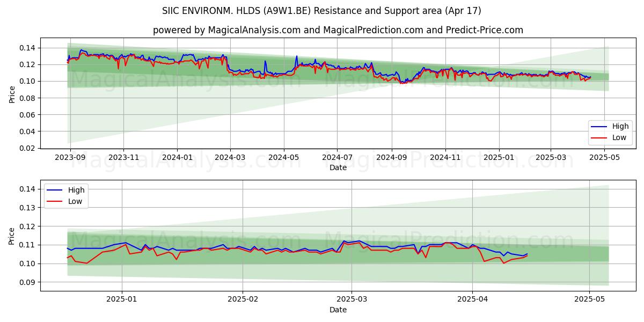Click 'Low' in the top chart legend
Viewport: 644px width, 322px height.
pos(619,137)
